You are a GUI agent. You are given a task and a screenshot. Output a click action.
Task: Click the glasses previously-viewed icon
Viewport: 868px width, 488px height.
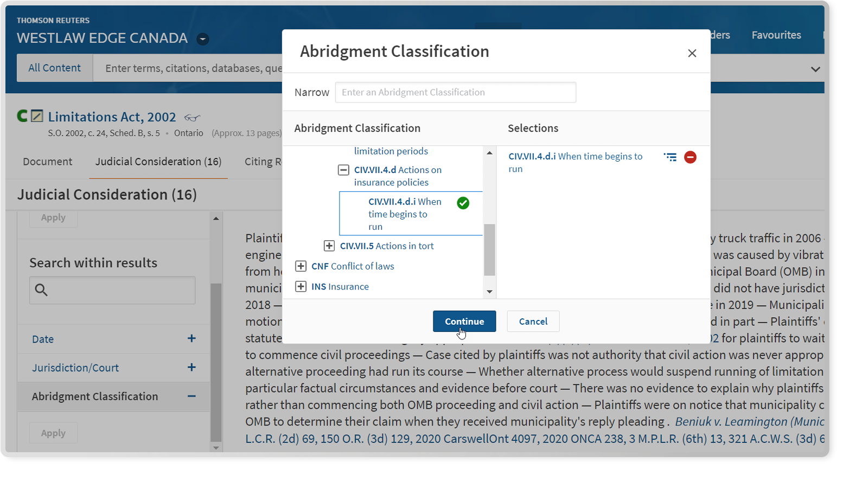(192, 117)
